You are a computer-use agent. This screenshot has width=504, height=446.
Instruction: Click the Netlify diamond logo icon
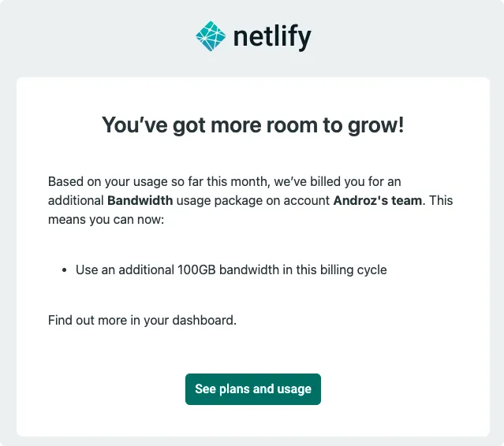point(211,35)
